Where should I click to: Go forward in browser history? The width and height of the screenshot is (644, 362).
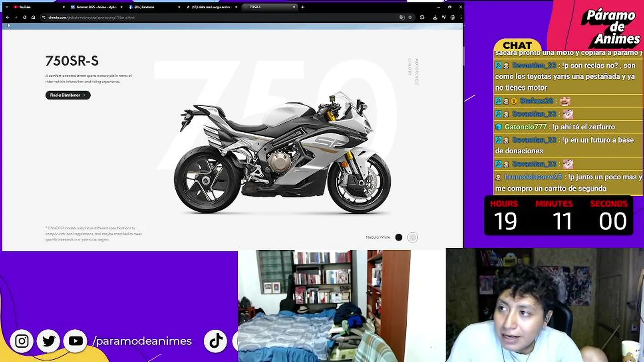[x=16, y=17]
